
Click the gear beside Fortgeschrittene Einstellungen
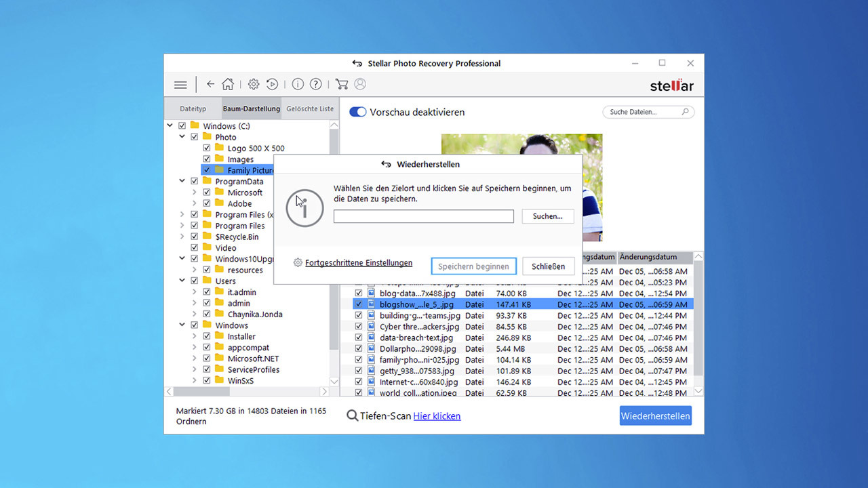point(298,263)
